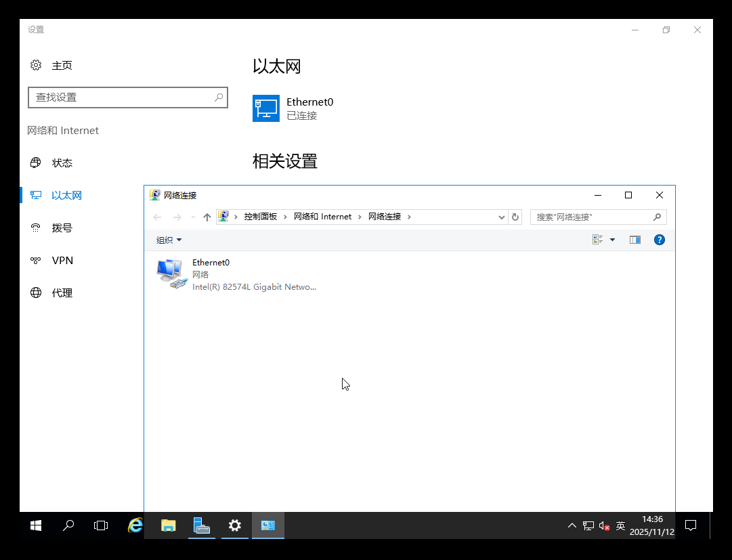732x560 pixels.
Task: Open the blue Ethernet0 connected tile icon
Action: click(266, 108)
